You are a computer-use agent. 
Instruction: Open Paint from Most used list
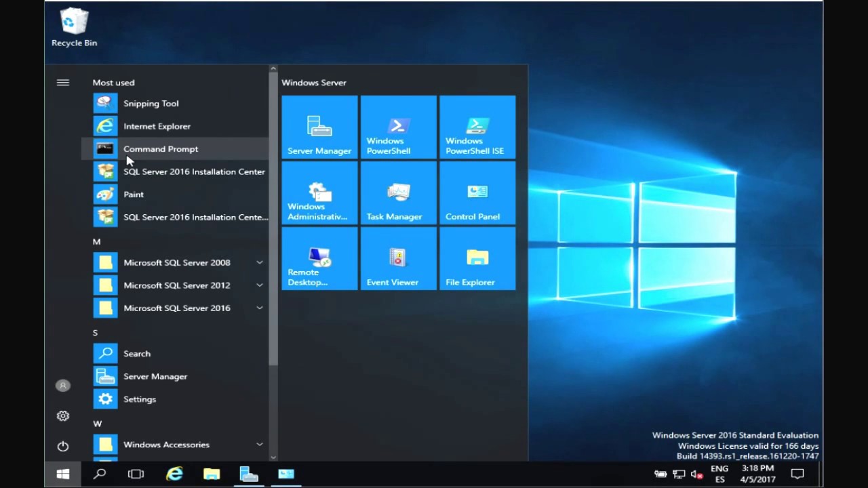(175, 194)
